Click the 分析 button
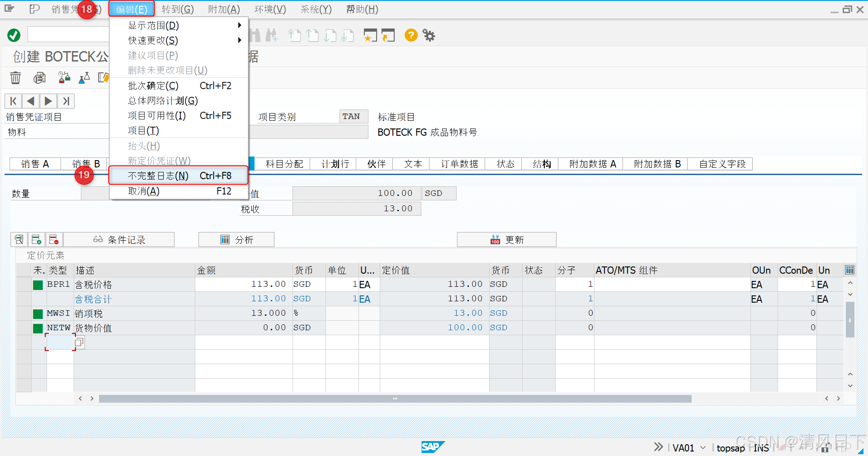This screenshot has width=868, height=456. tap(236, 239)
